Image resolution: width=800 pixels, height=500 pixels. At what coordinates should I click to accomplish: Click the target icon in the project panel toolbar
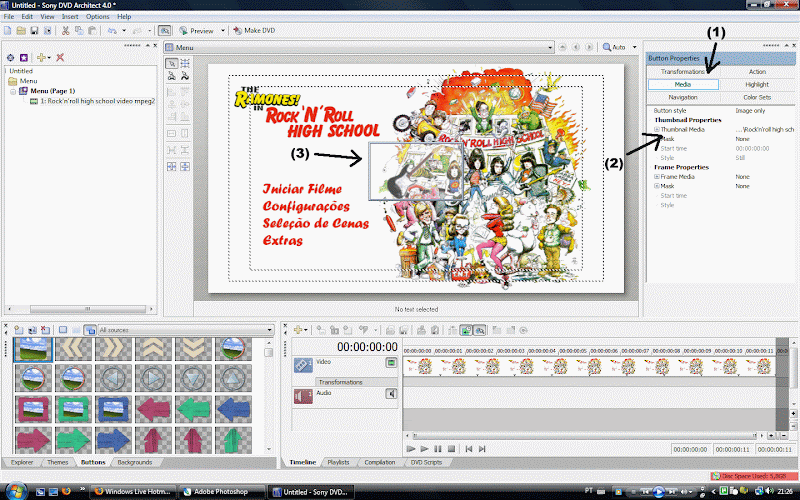coord(10,57)
